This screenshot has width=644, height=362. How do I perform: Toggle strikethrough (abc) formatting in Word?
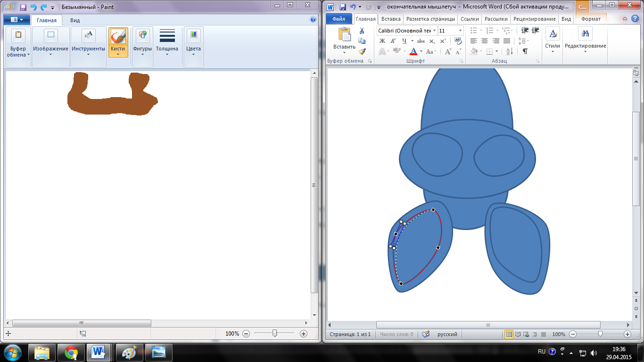tap(421, 41)
